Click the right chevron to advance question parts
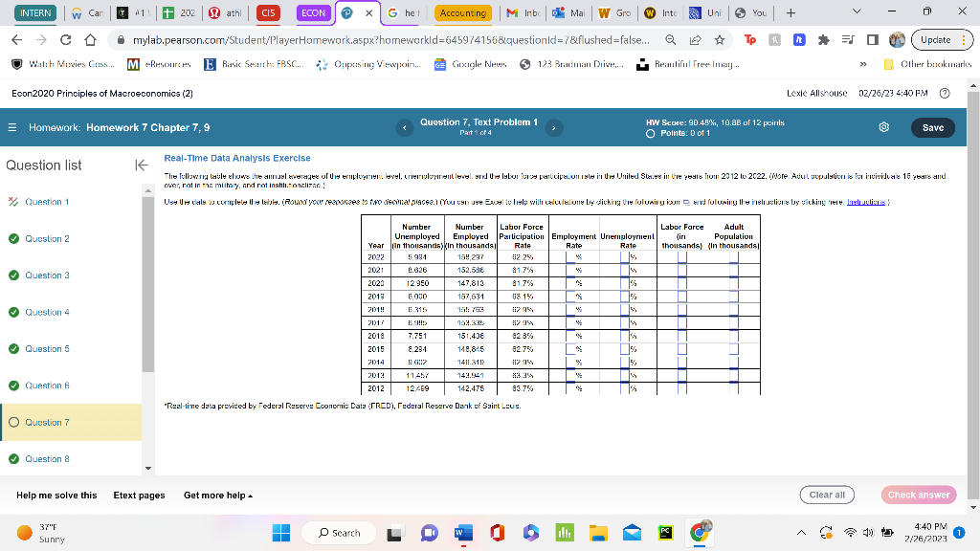 click(554, 127)
